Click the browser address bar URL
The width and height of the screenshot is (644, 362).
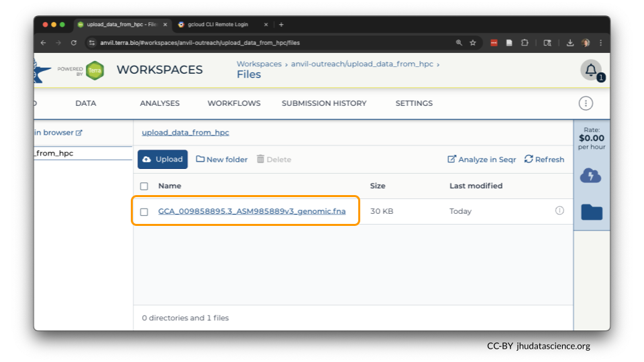(200, 43)
